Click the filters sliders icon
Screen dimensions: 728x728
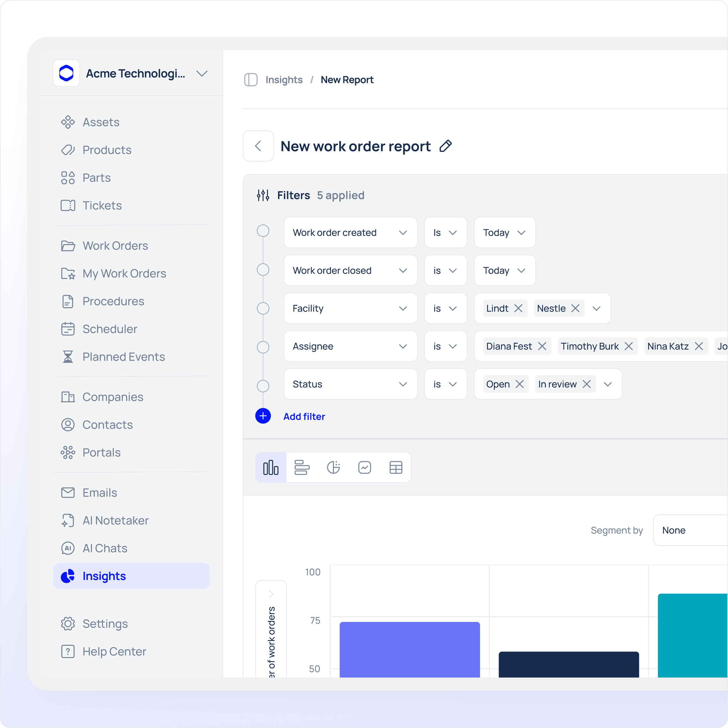click(263, 195)
